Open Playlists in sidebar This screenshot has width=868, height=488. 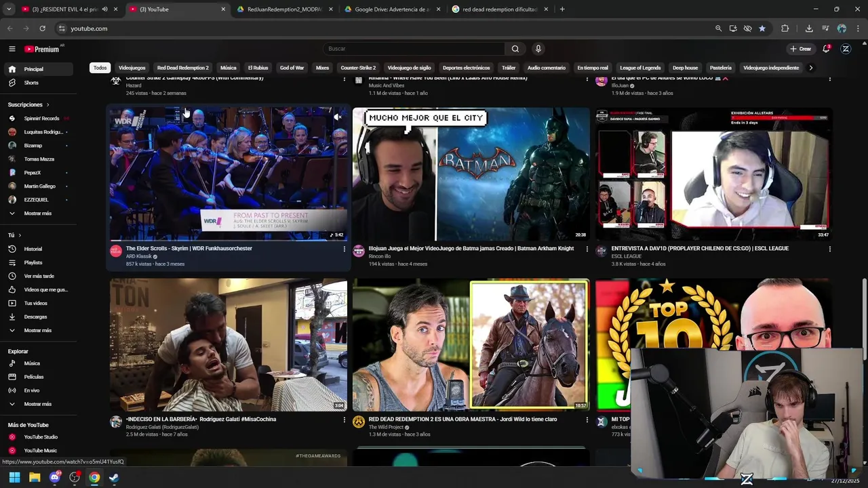point(39,262)
